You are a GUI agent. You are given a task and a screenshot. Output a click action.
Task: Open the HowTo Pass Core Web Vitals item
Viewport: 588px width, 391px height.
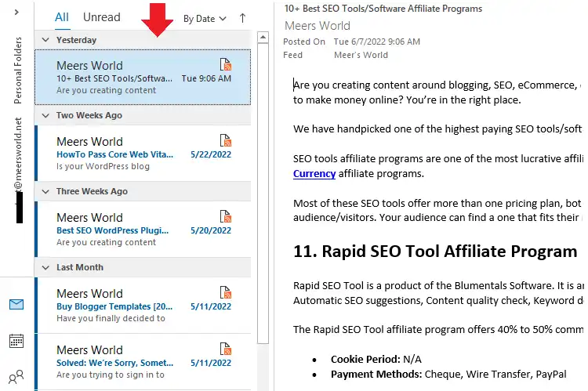click(143, 154)
